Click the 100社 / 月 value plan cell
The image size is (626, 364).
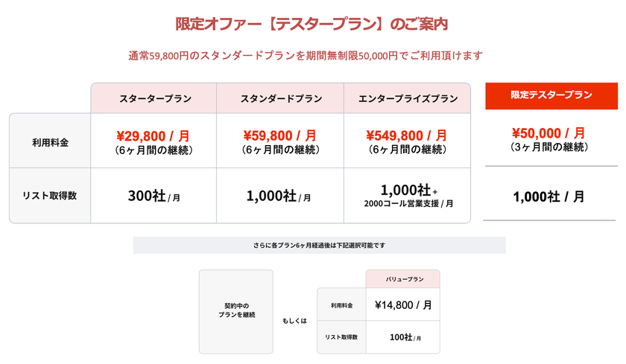[x=405, y=337]
